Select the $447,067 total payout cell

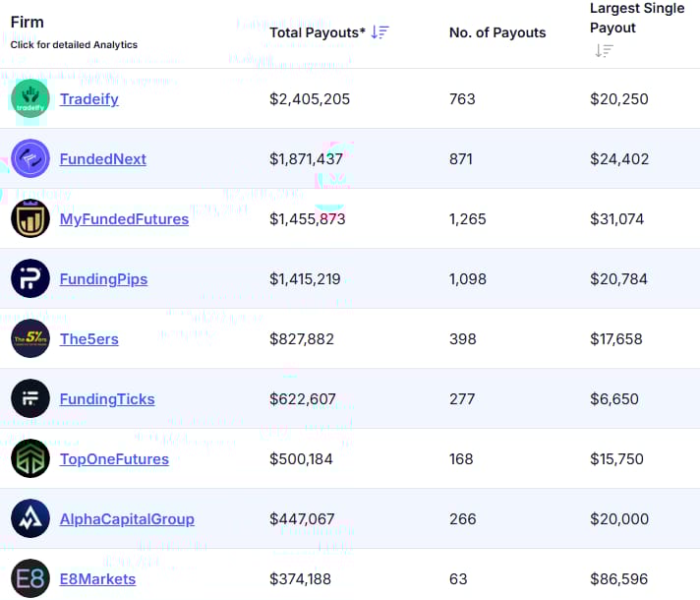coord(302,519)
